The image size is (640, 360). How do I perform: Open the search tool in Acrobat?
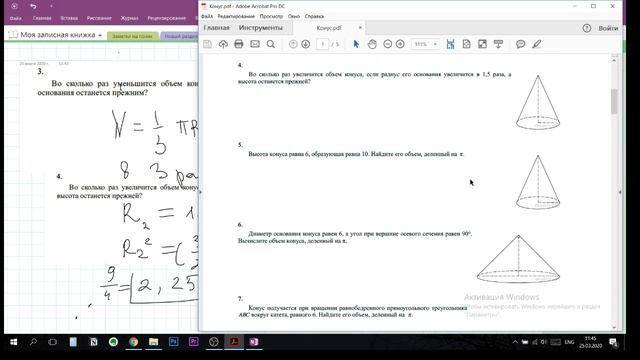click(x=271, y=44)
